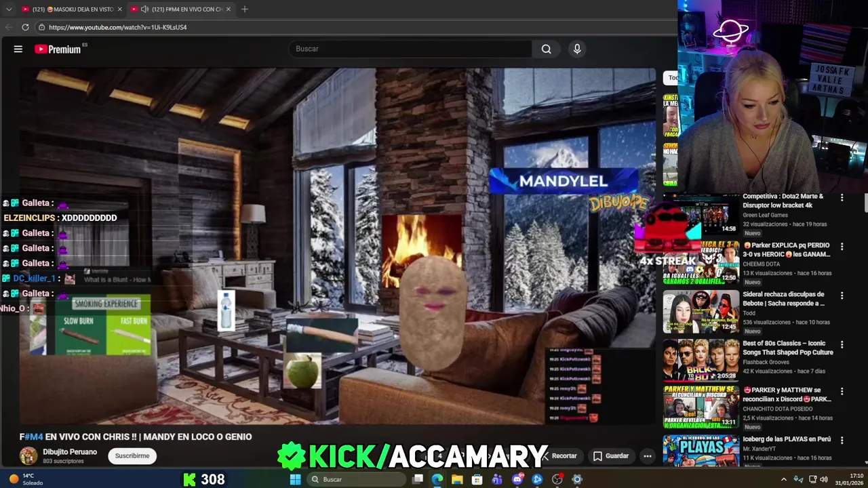Open options for Competitiva Dota2 video

tap(842, 197)
